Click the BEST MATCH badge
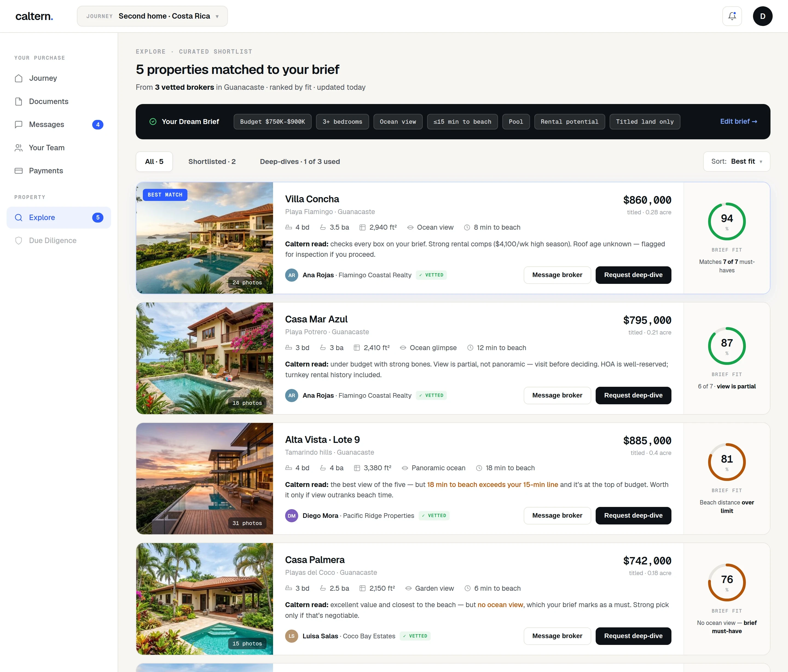This screenshot has width=788, height=672. (x=165, y=194)
